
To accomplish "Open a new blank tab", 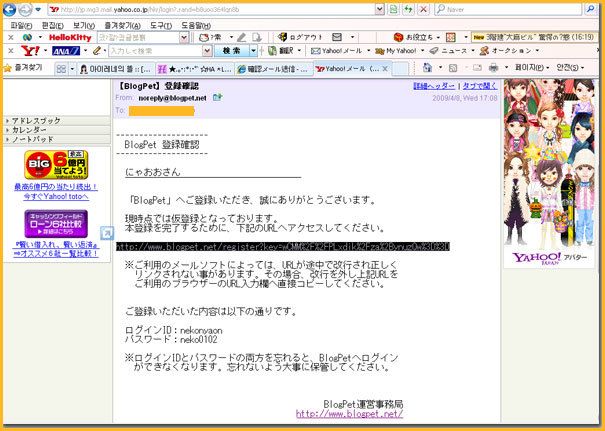I will (x=401, y=69).
